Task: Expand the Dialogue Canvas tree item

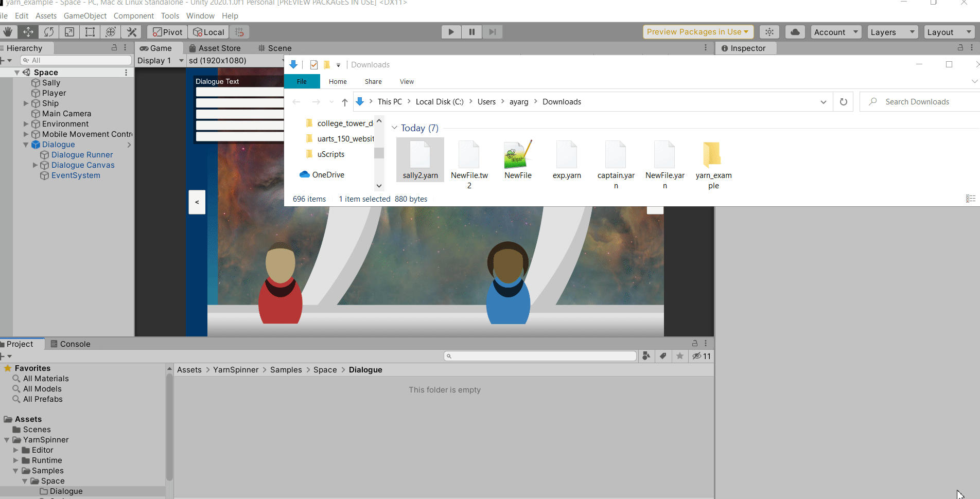Action: tap(35, 165)
